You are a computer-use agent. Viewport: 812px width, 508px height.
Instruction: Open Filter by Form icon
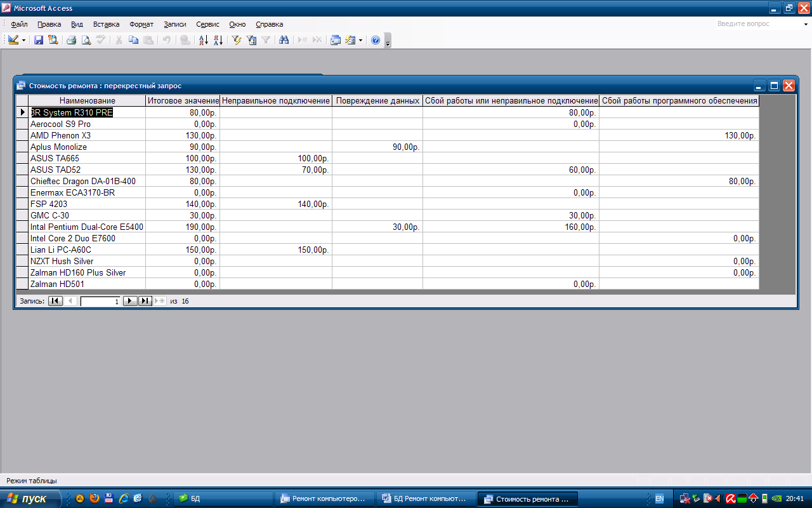[252, 40]
